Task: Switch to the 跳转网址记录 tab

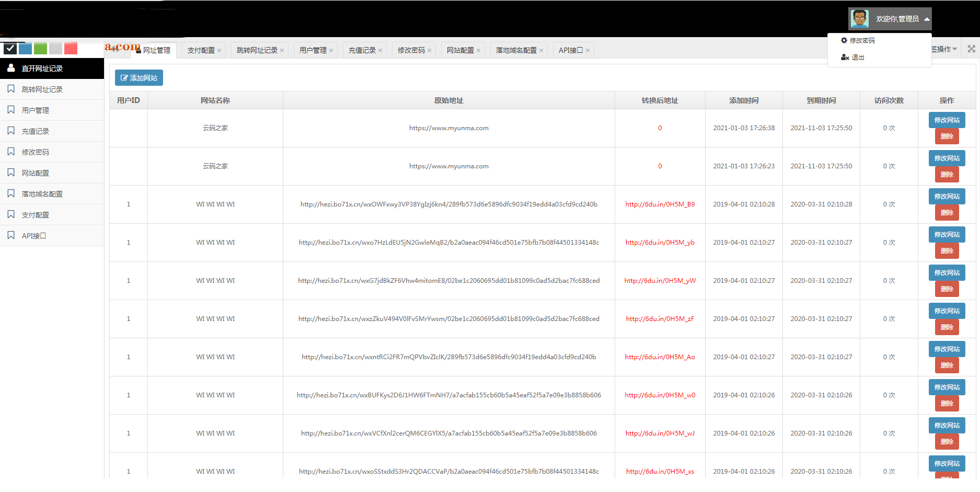Action: click(x=257, y=50)
